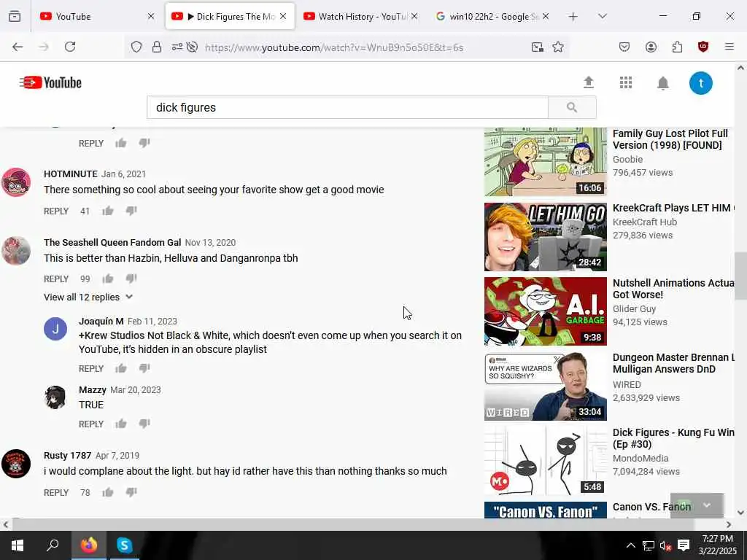Image resolution: width=747 pixels, height=560 pixels.
Task: Open the network status tray icon
Action: tap(648, 545)
